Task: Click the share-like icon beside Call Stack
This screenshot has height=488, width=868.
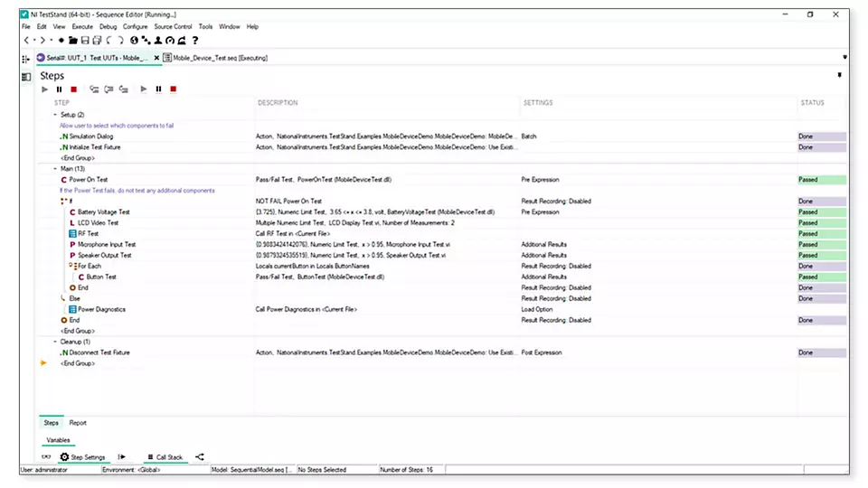Action: [x=200, y=457]
